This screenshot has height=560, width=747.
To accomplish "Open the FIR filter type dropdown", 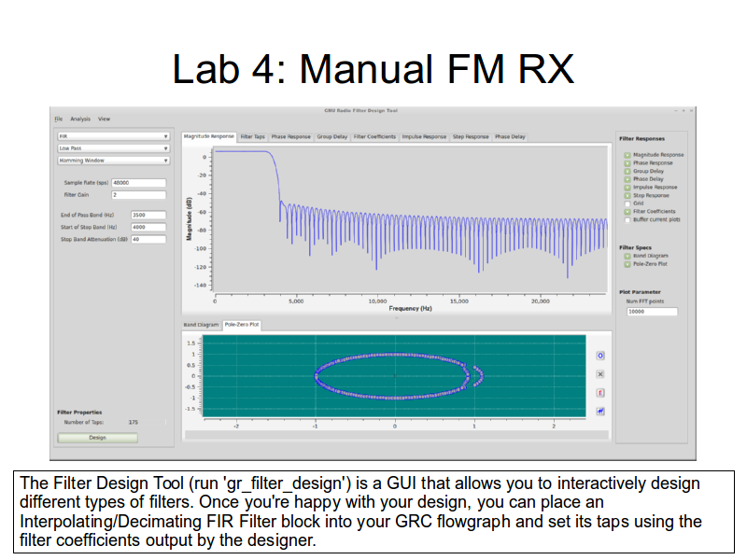I will 113,135.
